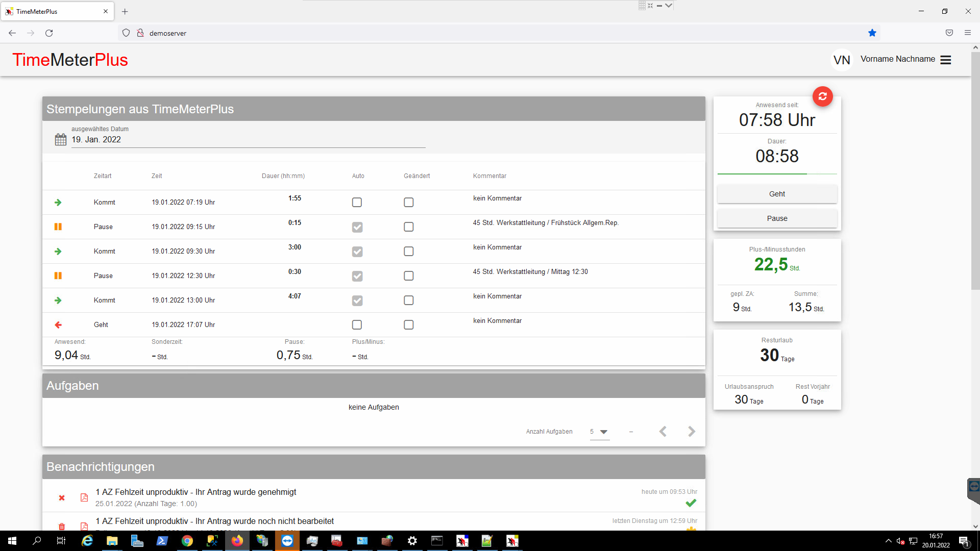
Task: Open the calendar date picker icon
Action: 60,139
